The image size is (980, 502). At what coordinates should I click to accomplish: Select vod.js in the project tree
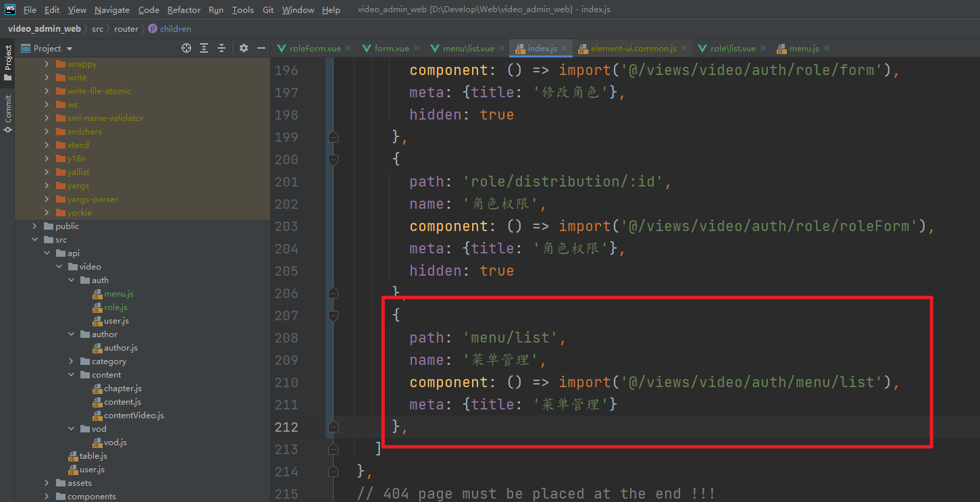(115, 443)
